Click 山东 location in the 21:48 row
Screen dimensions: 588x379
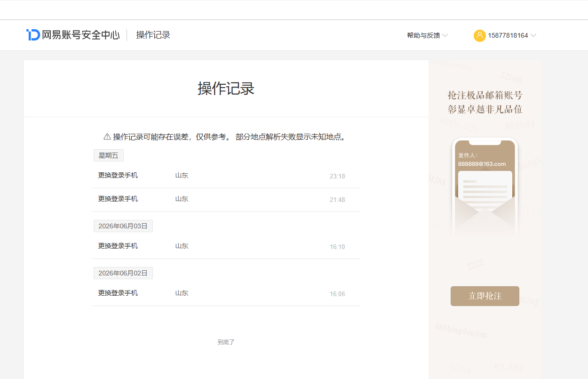point(182,199)
